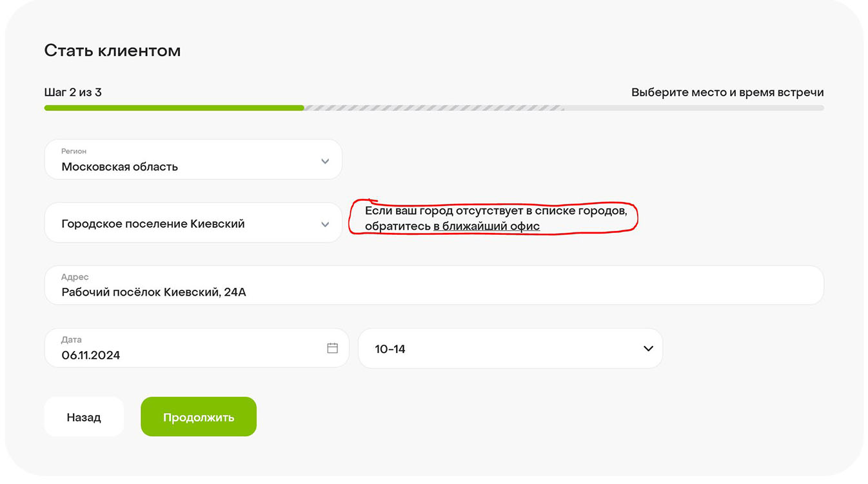Click the small 'Регион' field label
Screen dimensions: 868x484
[74, 151]
